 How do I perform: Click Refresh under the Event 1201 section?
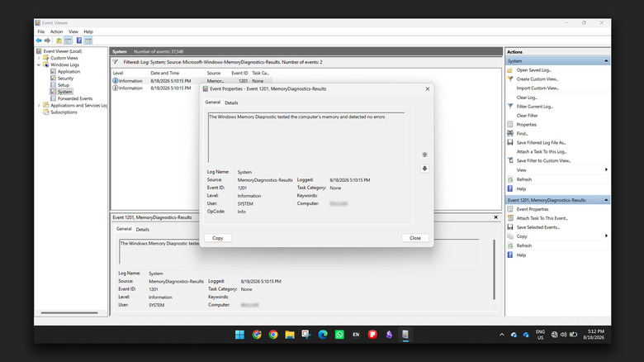523,245
